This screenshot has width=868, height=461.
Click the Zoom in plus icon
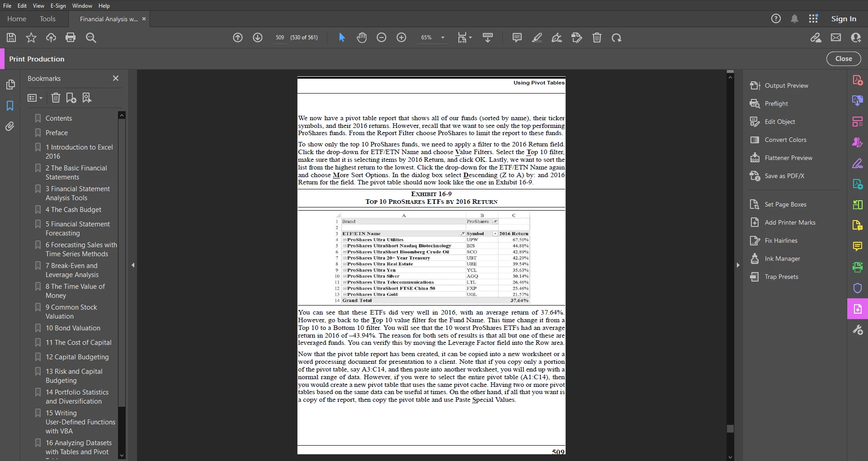(401, 38)
